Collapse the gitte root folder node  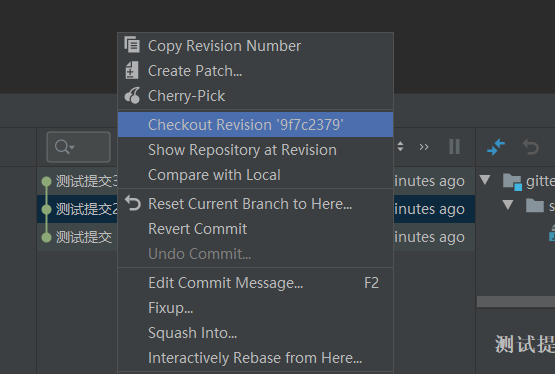tap(485, 180)
